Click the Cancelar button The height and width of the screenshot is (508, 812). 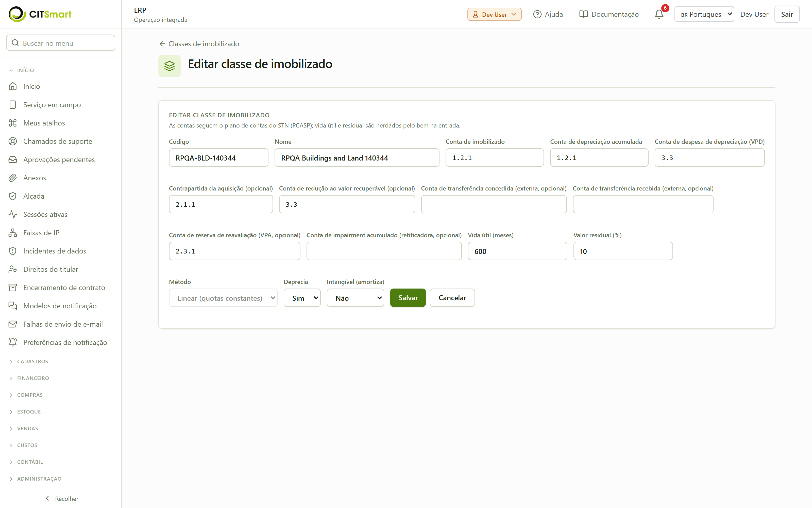coord(452,298)
